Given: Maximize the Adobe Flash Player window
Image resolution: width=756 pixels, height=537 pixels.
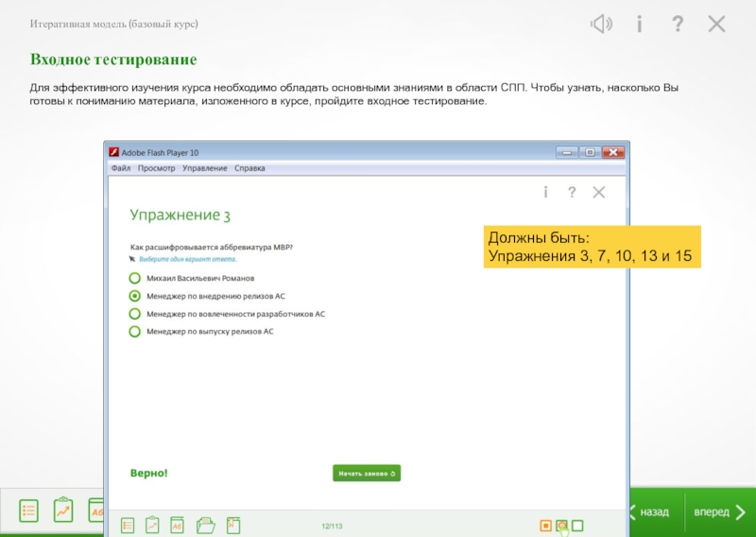Looking at the screenshot, I should pyautogui.click(x=589, y=152).
